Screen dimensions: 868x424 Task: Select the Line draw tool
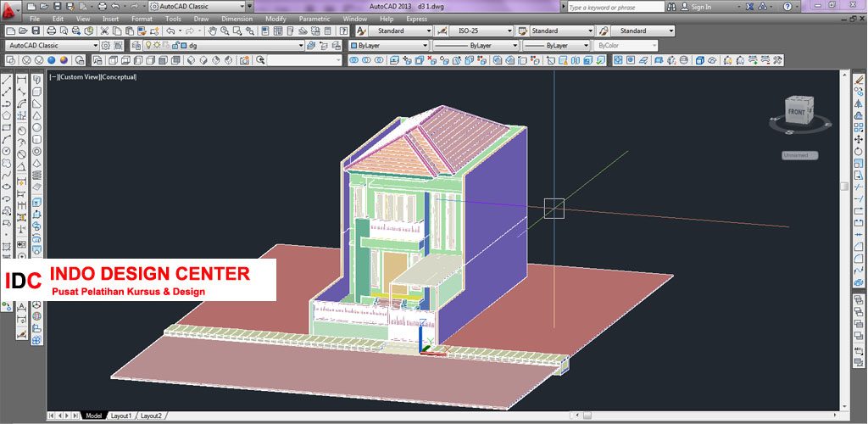[7, 80]
